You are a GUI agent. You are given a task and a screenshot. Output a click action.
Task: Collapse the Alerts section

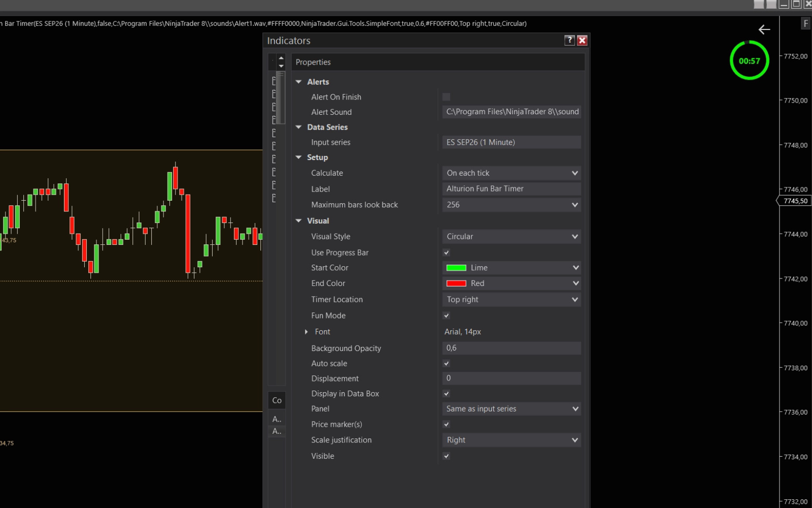point(299,82)
